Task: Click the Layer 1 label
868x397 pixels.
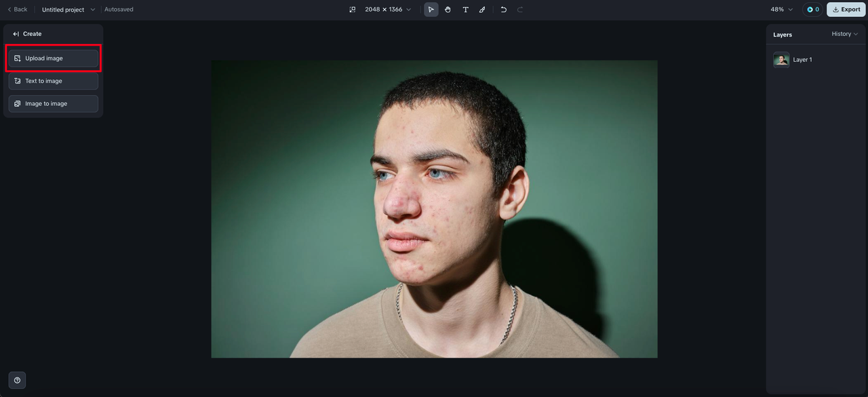Action: (802, 60)
